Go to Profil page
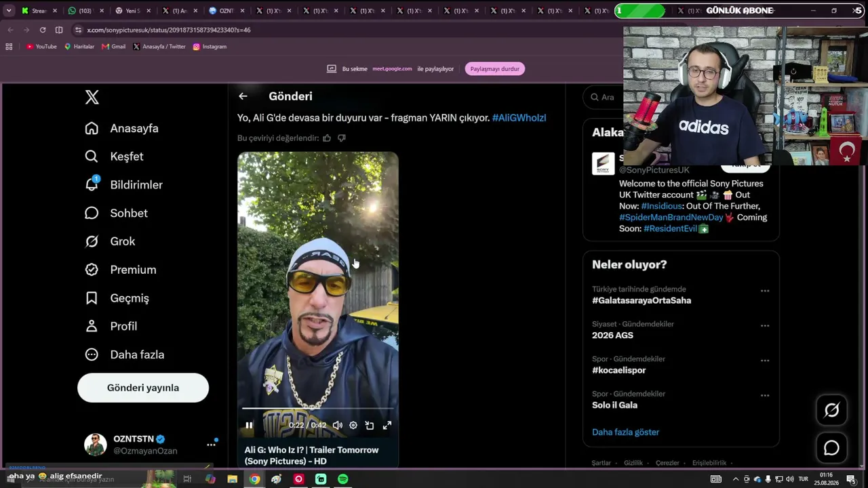 (111, 326)
